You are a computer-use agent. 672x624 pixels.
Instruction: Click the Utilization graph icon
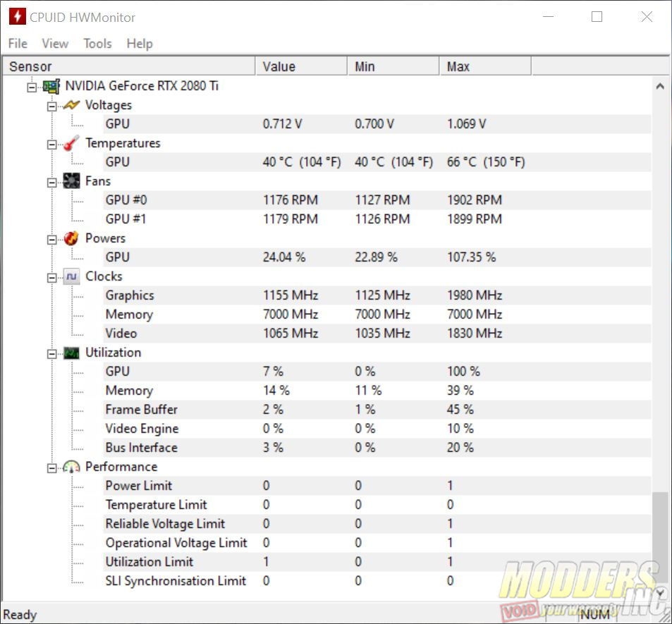71,353
